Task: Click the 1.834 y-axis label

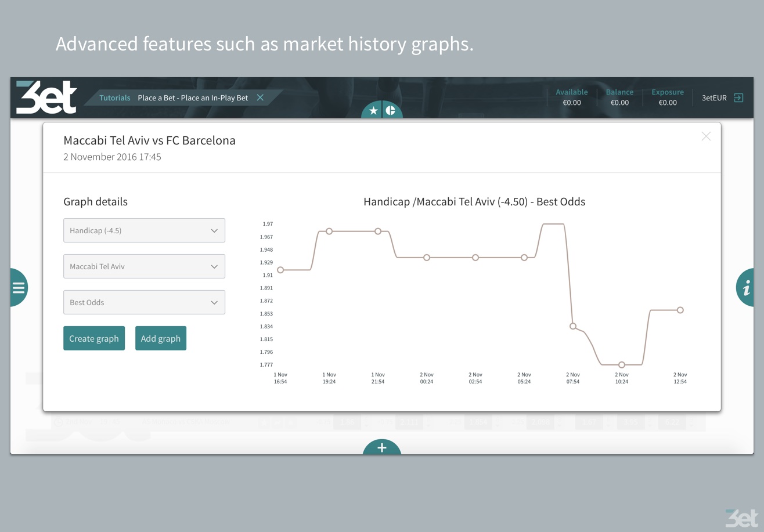Action: [266, 327]
